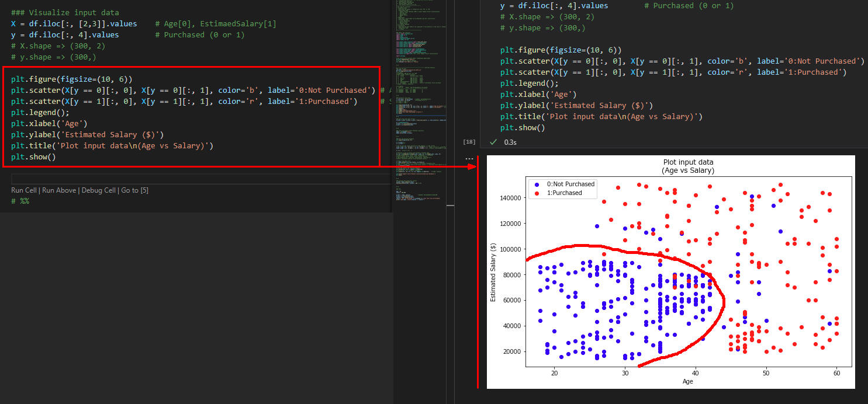Click plt.figure line in right notebook cell

pyautogui.click(x=561, y=50)
